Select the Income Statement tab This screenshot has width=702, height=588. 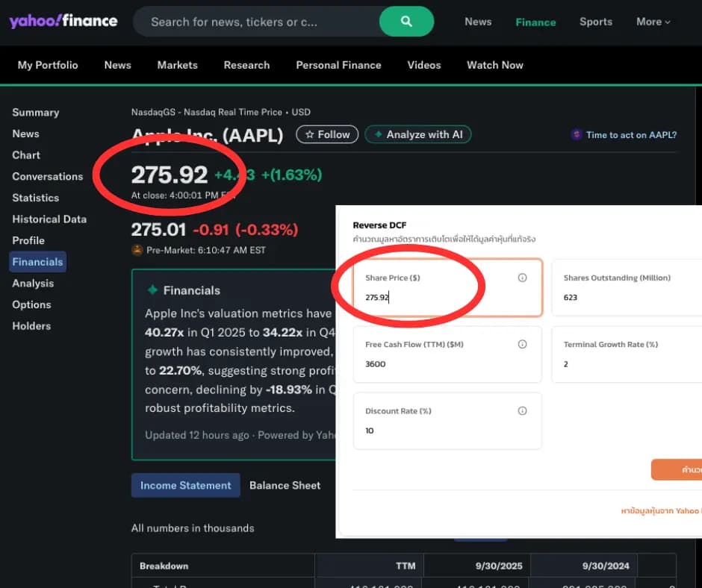pos(185,485)
